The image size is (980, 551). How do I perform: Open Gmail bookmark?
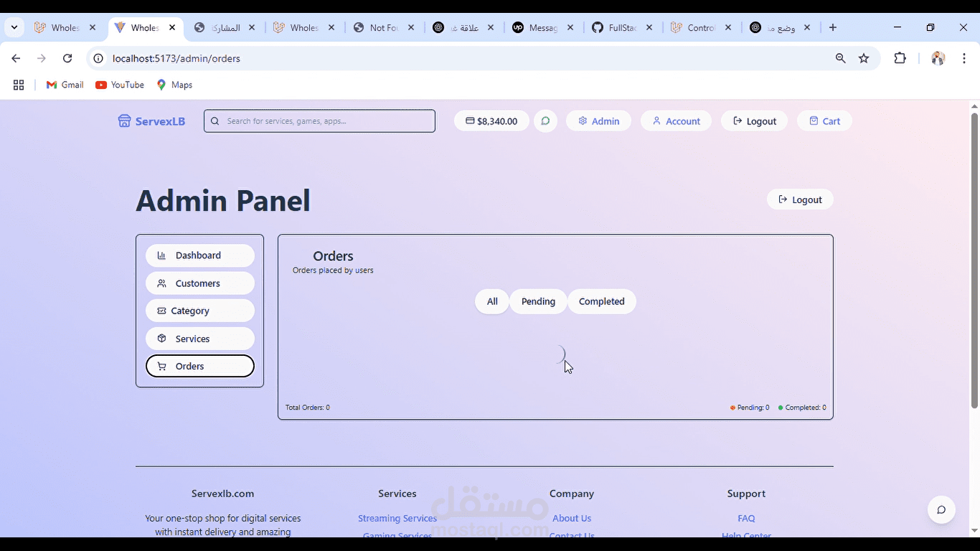click(x=65, y=85)
